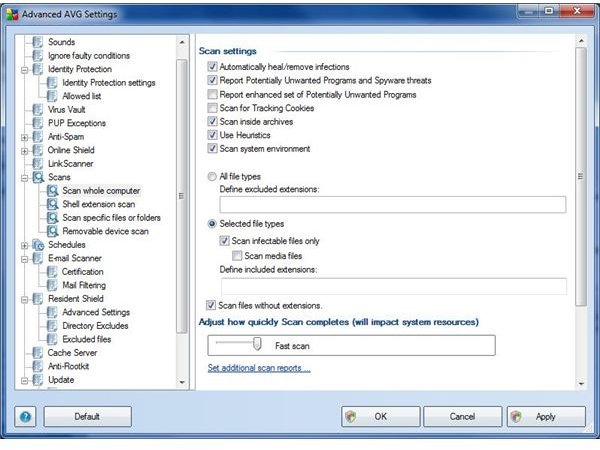The image size is (600, 450).
Task: Toggle Use Heuristics checkbox
Action: [212, 135]
